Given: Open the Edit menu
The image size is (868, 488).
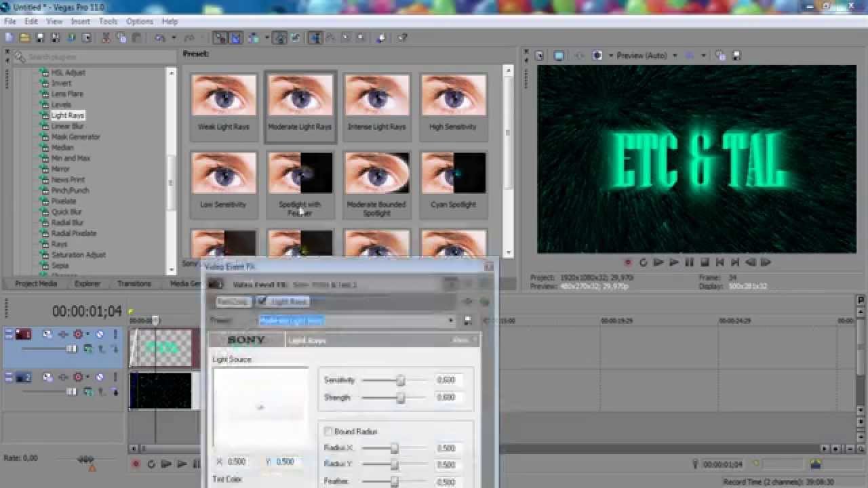Looking at the screenshot, I should click(x=31, y=22).
